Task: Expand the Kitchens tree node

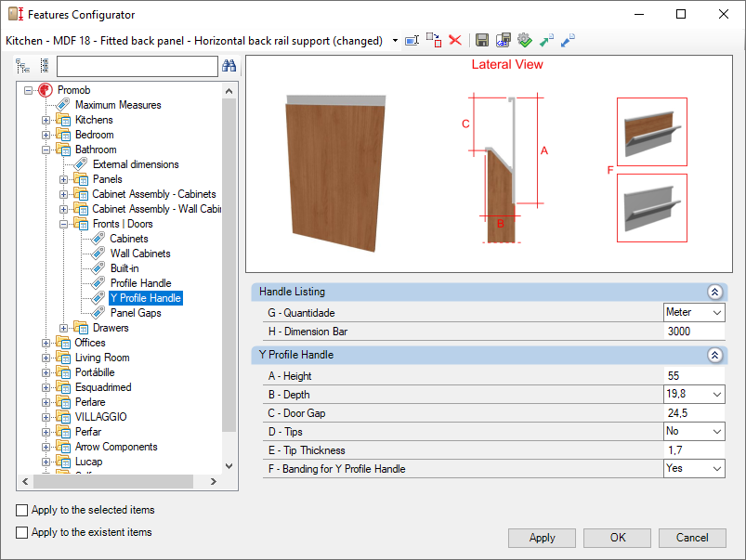Action: coord(46,120)
